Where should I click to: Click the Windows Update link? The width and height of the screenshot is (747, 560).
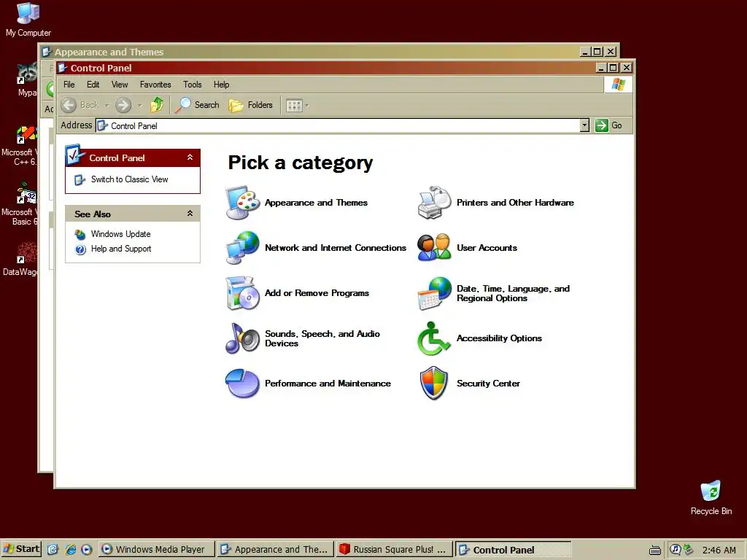pos(120,234)
